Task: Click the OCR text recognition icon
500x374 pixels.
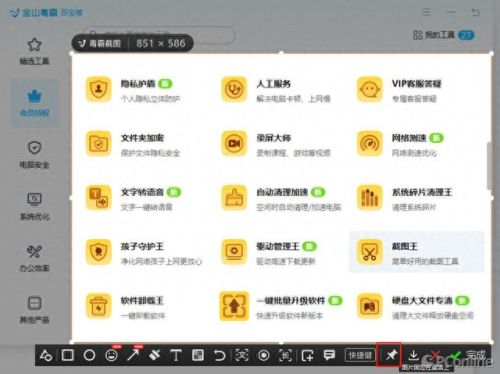Action: pos(286,355)
